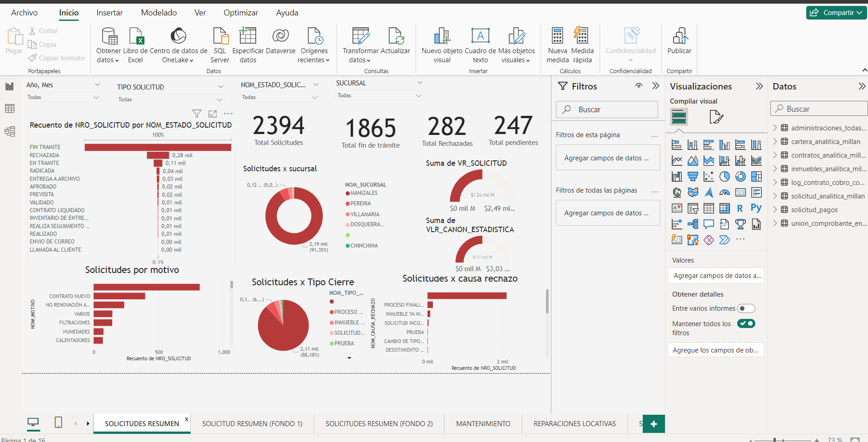
Task: Select the Q&A speech bubble visual
Action: point(709,224)
